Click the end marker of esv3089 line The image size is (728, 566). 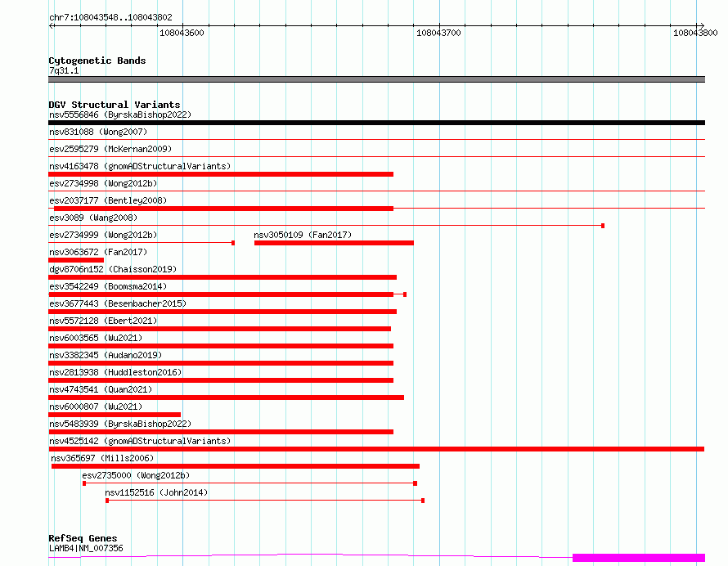point(603,226)
